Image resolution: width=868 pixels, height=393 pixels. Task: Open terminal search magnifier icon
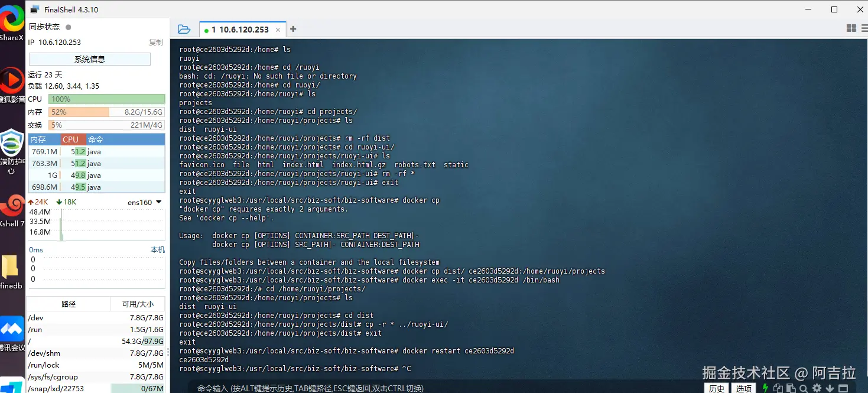804,388
